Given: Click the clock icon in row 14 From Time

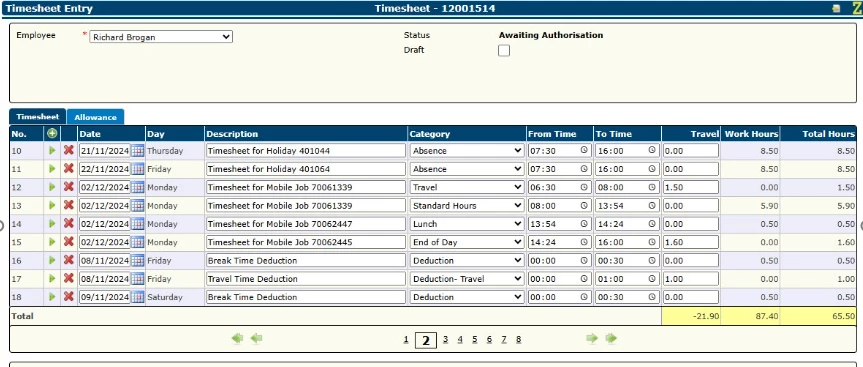Looking at the screenshot, I should click(x=584, y=224).
